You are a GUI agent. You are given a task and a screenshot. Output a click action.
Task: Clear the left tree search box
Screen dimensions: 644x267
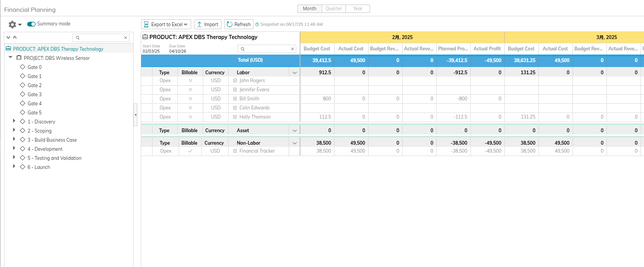(126, 38)
